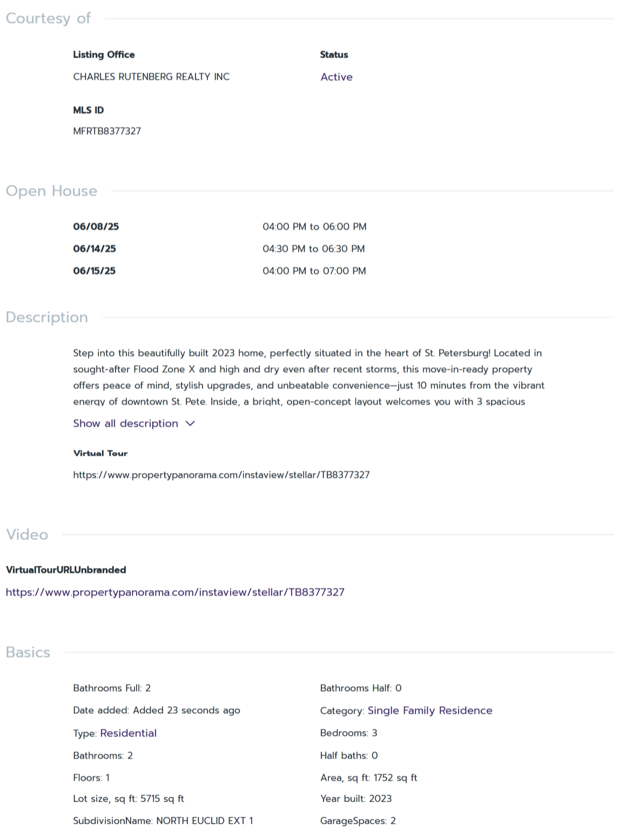
Task: Select the Charles Rutenberg Realty Inc office name
Action: 151,77
